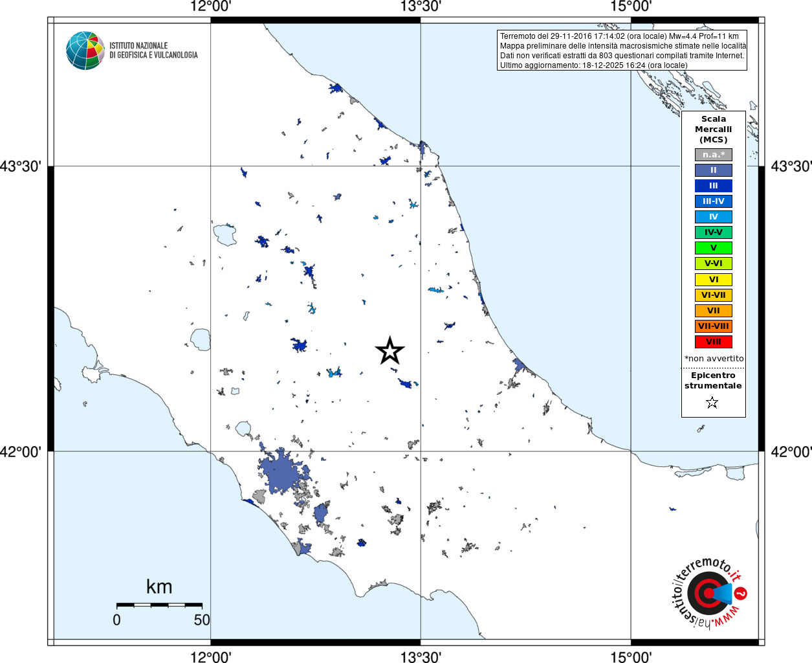This screenshot has width=812, height=663.
Task: Click the bottom 12°00' longitude label
Action: 211,657
